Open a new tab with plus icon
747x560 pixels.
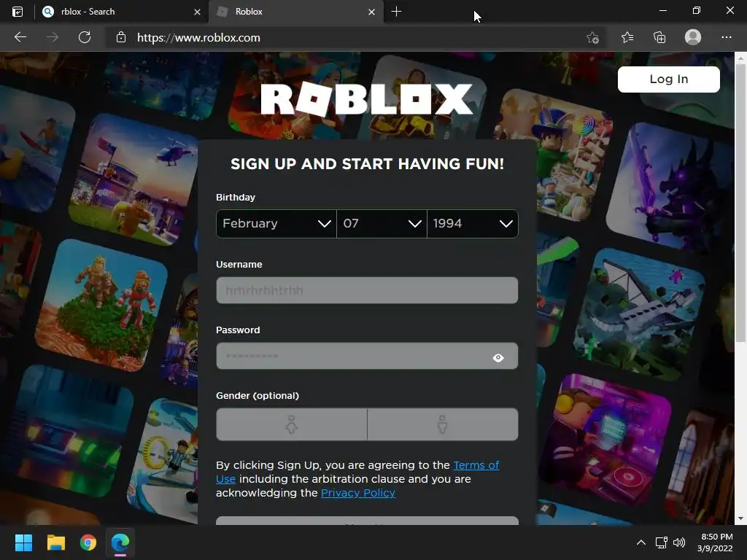(396, 12)
